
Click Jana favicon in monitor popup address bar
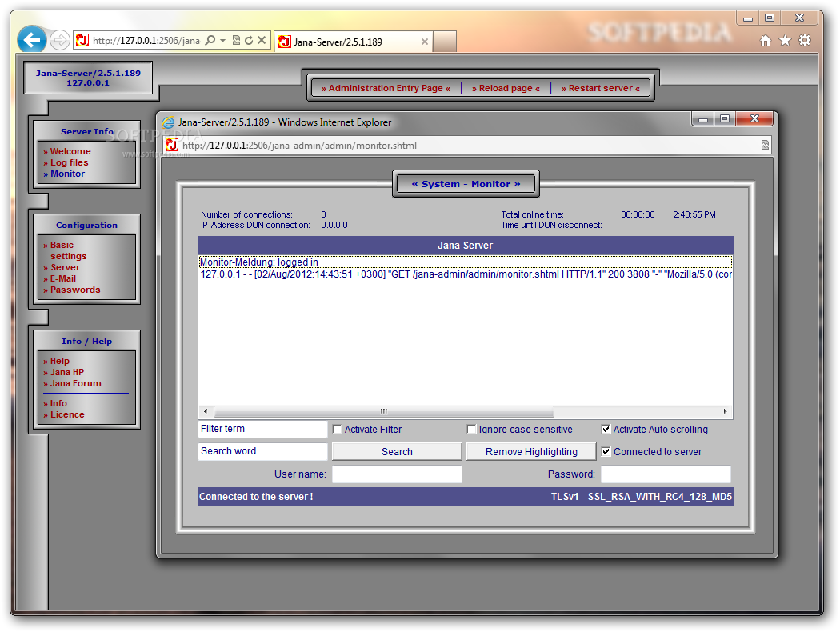coord(171,145)
